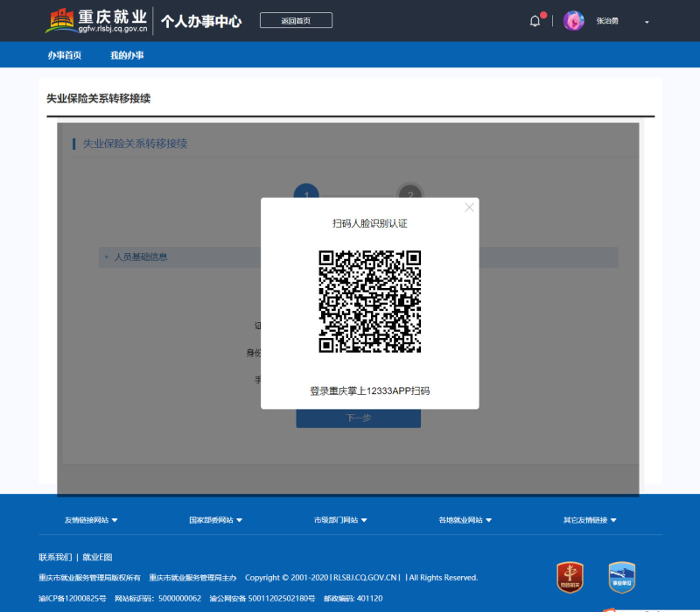Image resolution: width=700 pixels, height=612 pixels.
Task: Click the user avatar picture
Action: coord(574,21)
